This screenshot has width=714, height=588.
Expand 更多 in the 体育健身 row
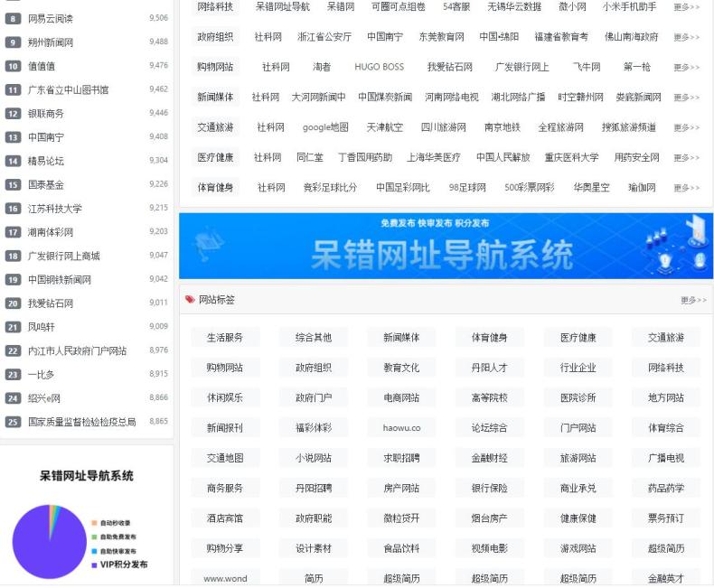point(686,188)
